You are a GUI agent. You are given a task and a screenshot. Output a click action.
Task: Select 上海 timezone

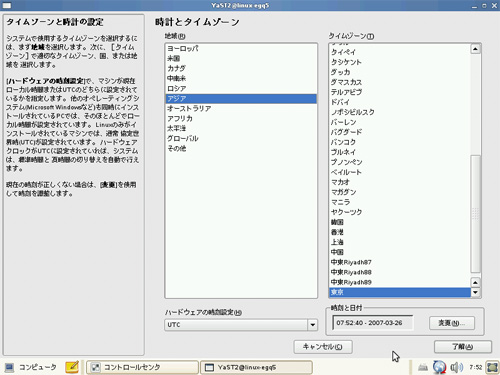(x=400, y=242)
